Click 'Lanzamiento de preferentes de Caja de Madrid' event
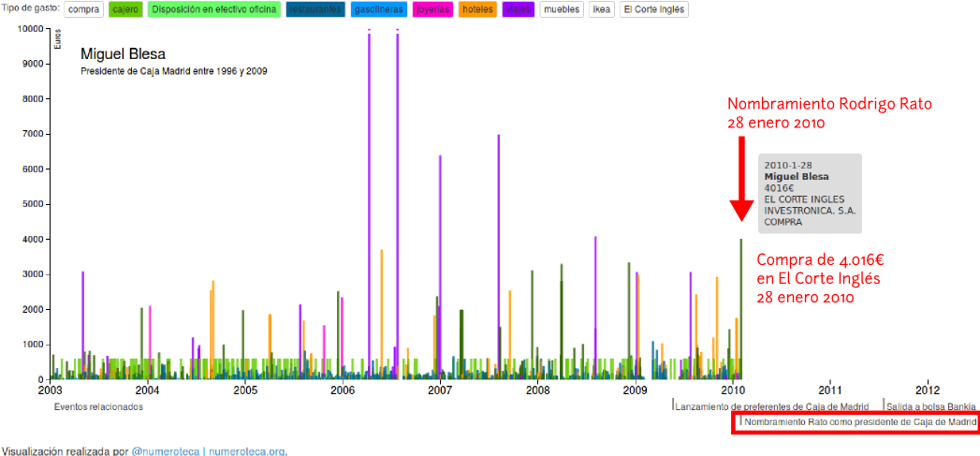 point(771,406)
